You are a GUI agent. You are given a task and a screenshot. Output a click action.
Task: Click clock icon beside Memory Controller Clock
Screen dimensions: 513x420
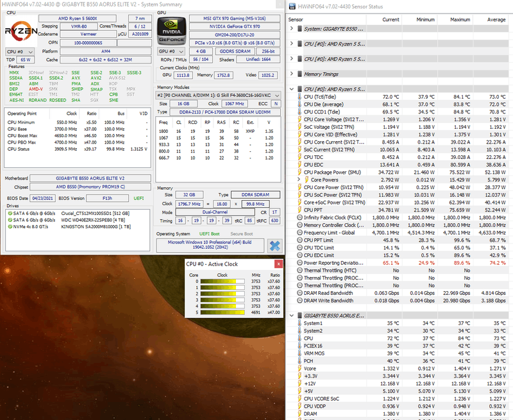pos(299,225)
